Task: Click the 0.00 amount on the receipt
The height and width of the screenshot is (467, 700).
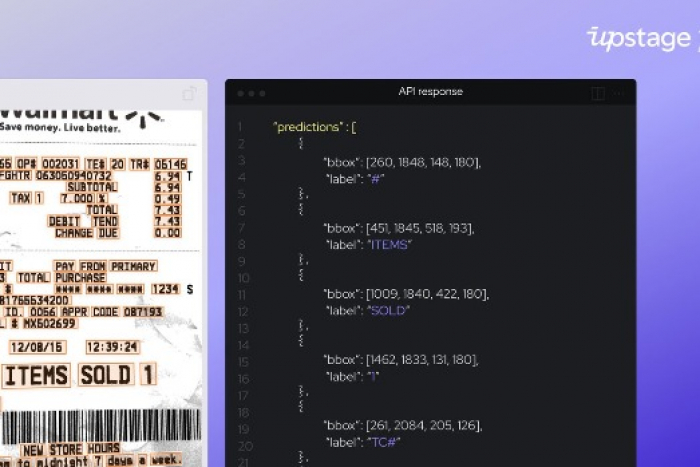Action: point(167,233)
